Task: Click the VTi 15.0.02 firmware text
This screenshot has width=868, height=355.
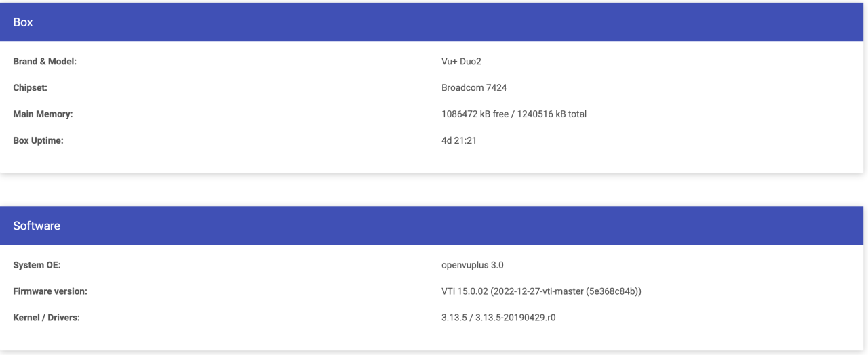Action: 465,291
